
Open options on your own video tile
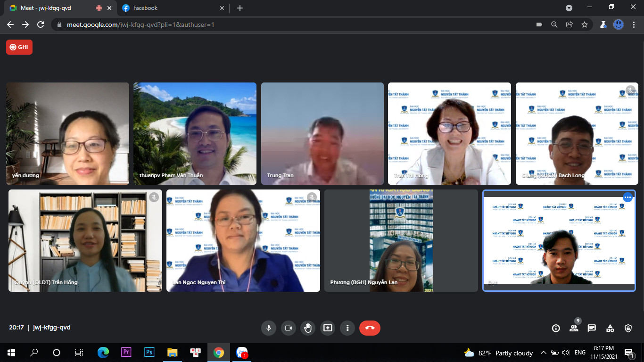pyautogui.click(x=627, y=197)
